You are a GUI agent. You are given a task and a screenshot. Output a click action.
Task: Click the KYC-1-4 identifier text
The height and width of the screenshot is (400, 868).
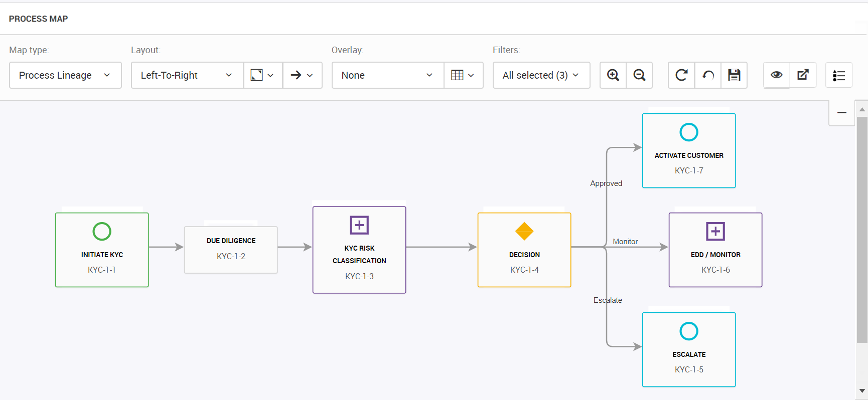click(x=524, y=270)
